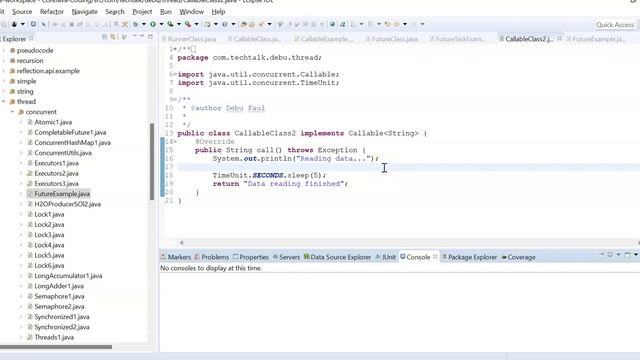
Task: Click the Back navigation arrow icon
Action: tap(387, 24)
